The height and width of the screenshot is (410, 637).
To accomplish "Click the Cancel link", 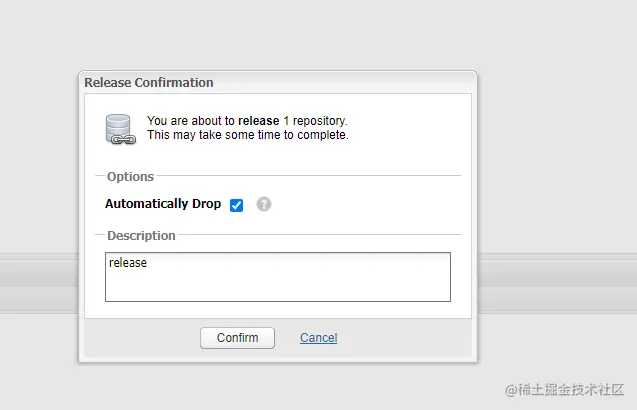I will click(318, 338).
